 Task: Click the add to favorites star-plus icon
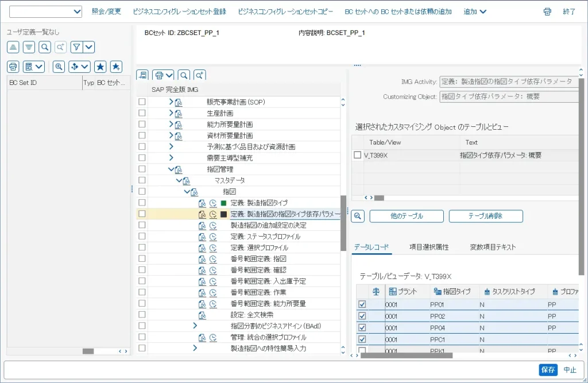click(x=116, y=67)
